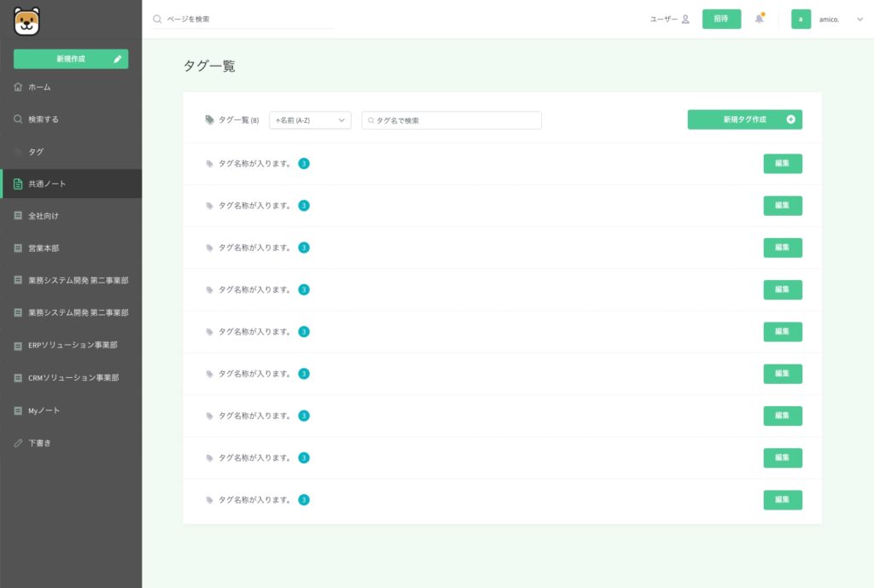Go to 営業本部 notebook in sidebar
The image size is (874, 588).
(x=43, y=248)
